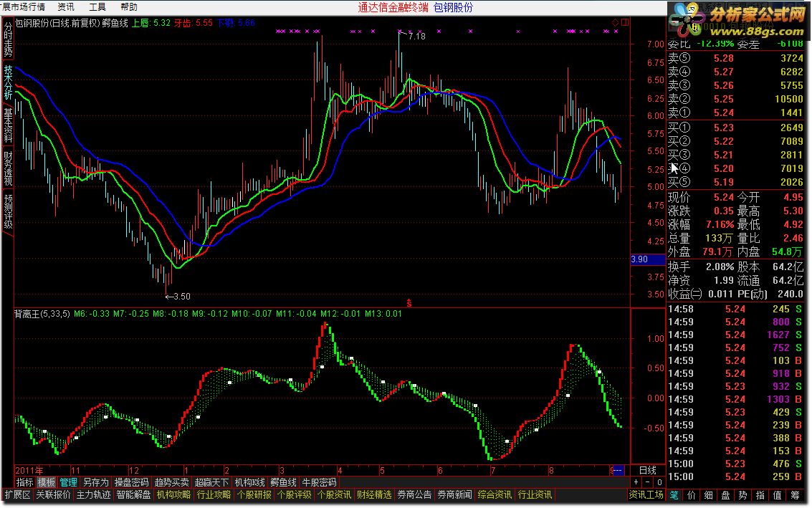
Task: Click the 买① price 5.23
Action: (723, 128)
